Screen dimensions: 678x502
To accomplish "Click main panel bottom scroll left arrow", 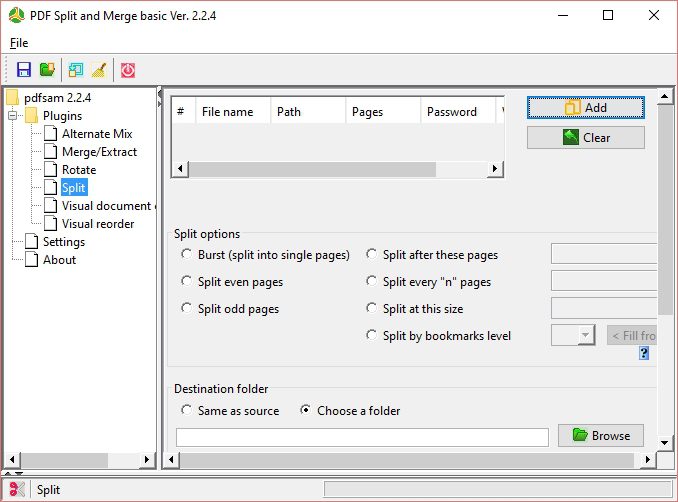I will 171,459.
